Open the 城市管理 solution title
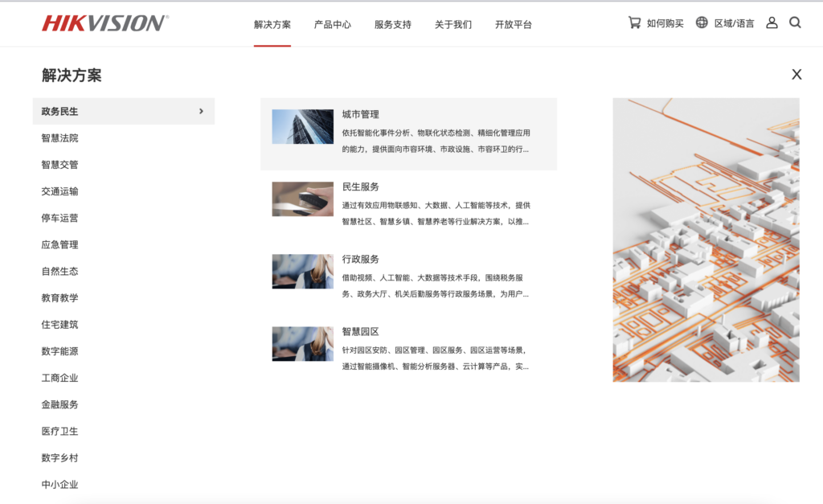 click(x=361, y=114)
